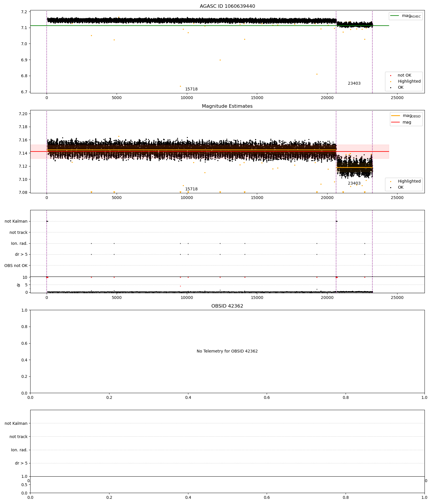Click the 'Ion. rad.' label in third panel

pos(19,244)
